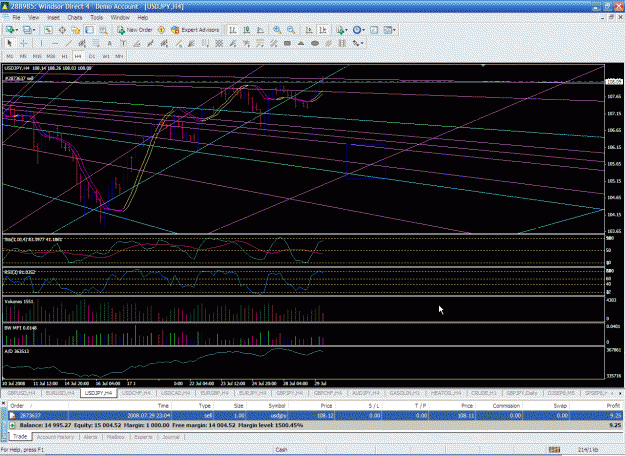This screenshot has width=625, height=456.
Task: Switch to bar chart display
Action: (x=233, y=30)
